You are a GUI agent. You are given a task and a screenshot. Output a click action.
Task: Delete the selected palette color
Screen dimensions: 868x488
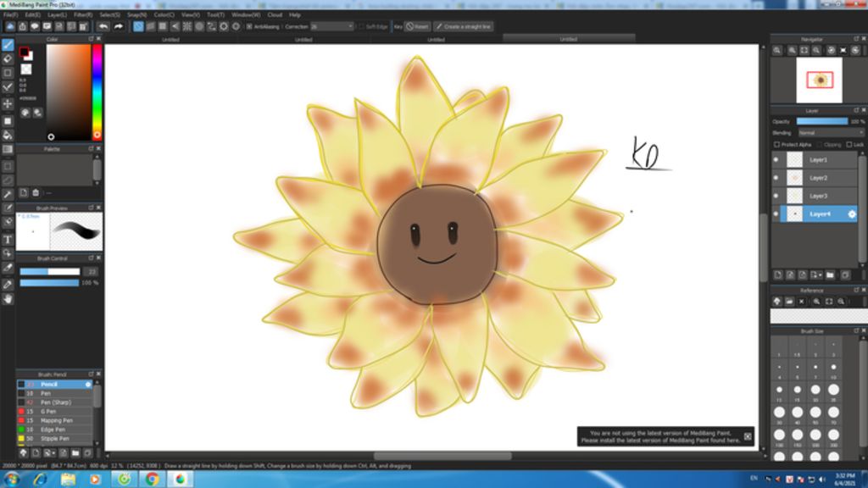tap(36, 192)
